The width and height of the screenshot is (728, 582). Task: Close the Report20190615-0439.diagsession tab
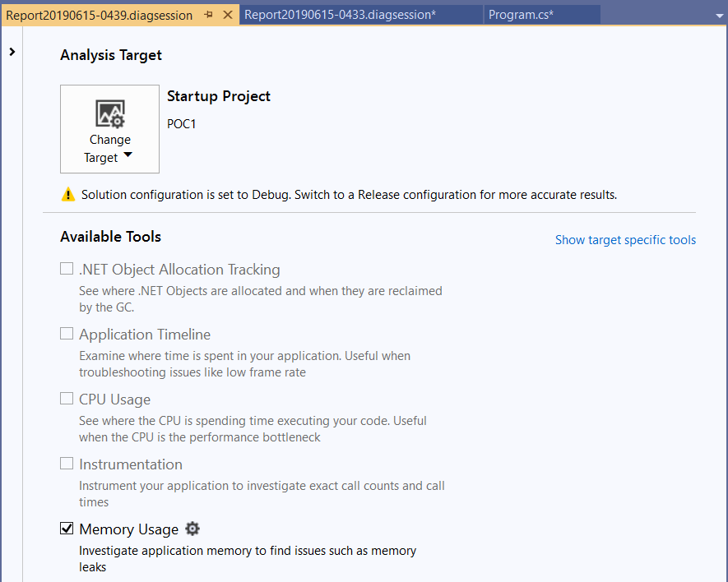click(x=228, y=16)
